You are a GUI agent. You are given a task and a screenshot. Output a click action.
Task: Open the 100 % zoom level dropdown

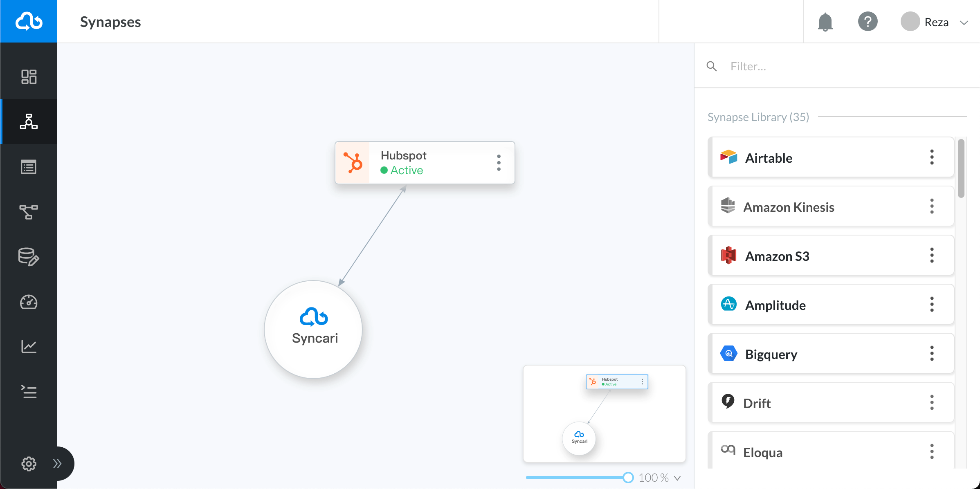(677, 478)
